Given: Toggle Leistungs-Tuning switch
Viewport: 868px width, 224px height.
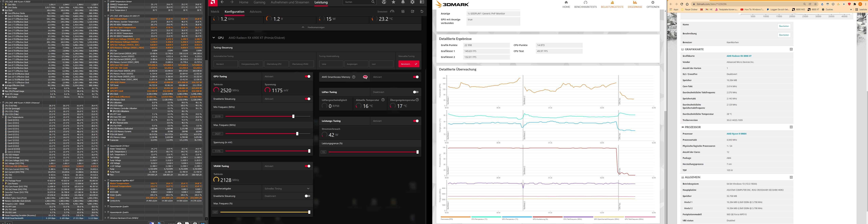Looking at the screenshot, I should [416, 121].
